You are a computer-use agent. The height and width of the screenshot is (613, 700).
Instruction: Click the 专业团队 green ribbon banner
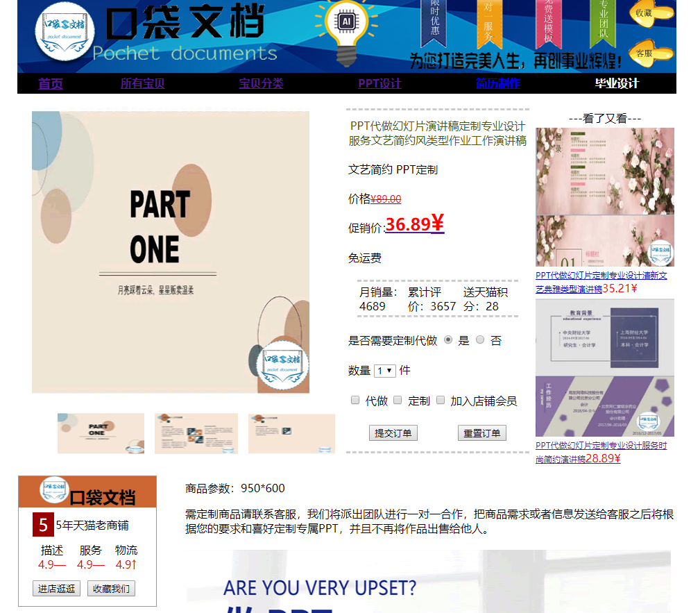[x=603, y=22]
